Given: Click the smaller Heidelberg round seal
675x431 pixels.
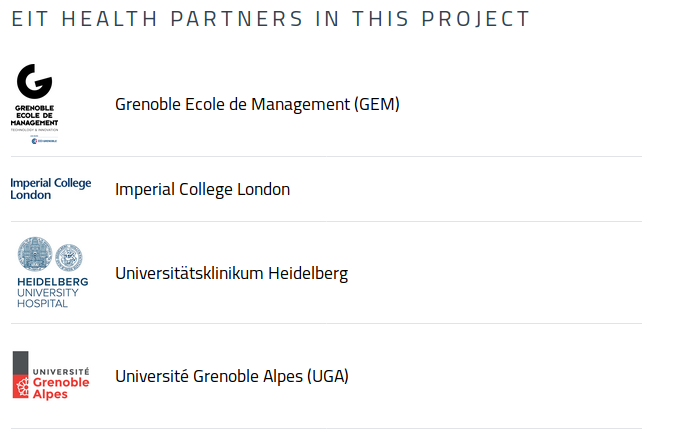Looking at the screenshot, I should 69,257.
